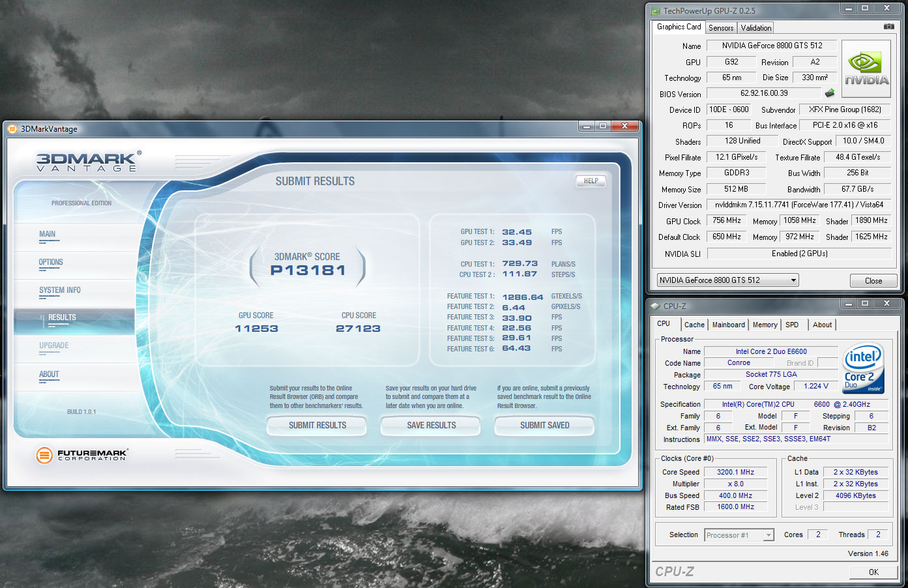The width and height of the screenshot is (908, 588).
Task: Maximize the GPU-Z window
Action: pos(865,8)
